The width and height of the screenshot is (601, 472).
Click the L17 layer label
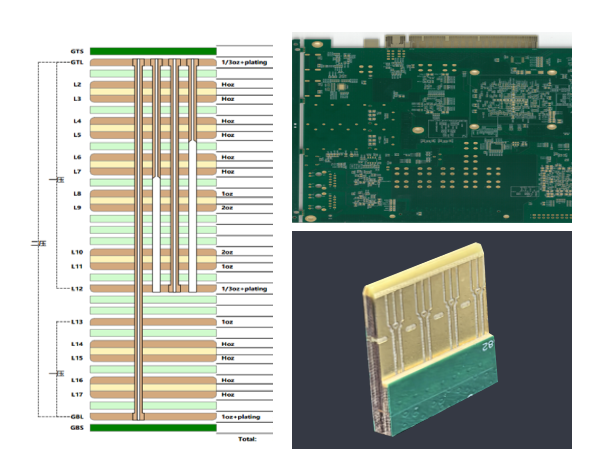[x=78, y=394]
